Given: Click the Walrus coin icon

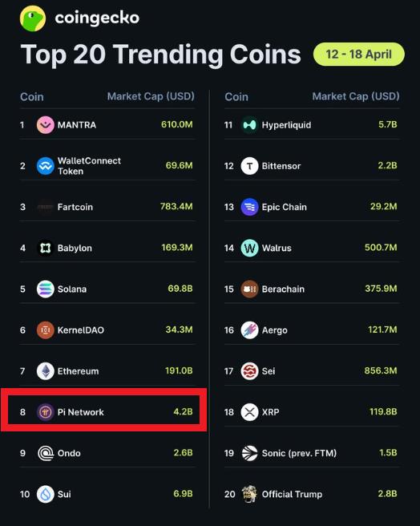Looking at the screenshot, I should pos(249,248).
